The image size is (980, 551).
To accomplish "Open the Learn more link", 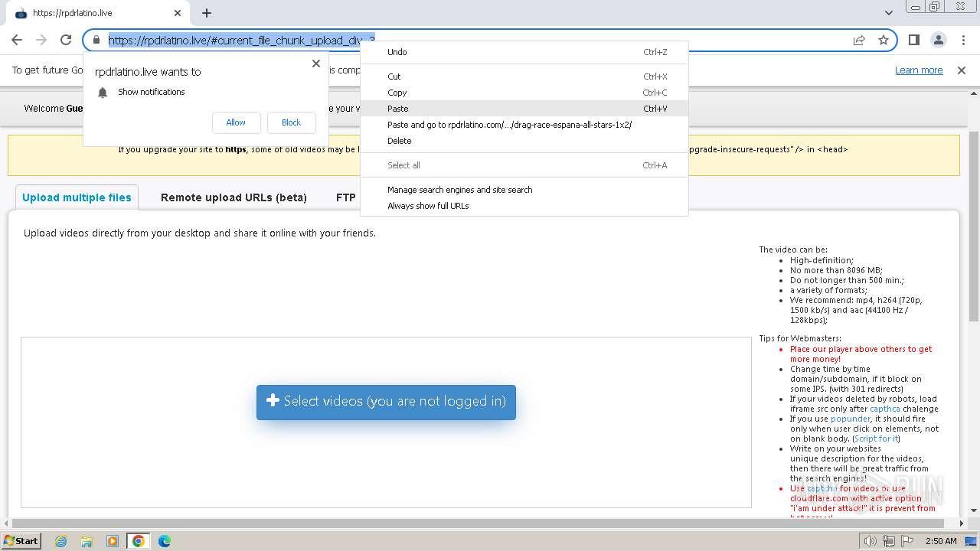I will 919,70.
